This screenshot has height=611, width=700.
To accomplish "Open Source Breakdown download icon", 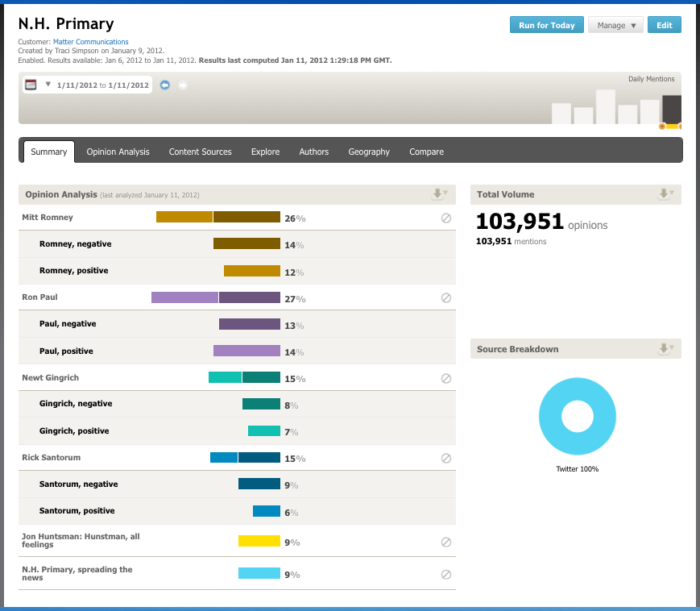I will [x=665, y=349].
